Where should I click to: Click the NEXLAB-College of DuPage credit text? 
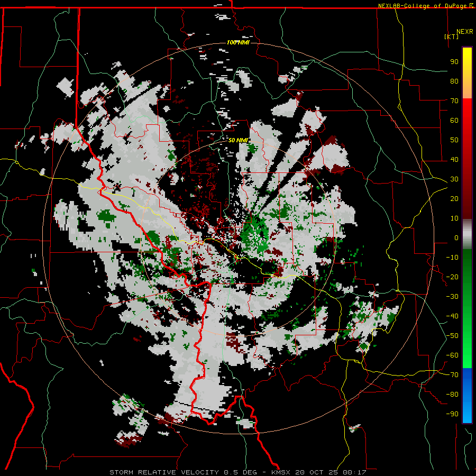pyautogui.click(x=425, y=6)
